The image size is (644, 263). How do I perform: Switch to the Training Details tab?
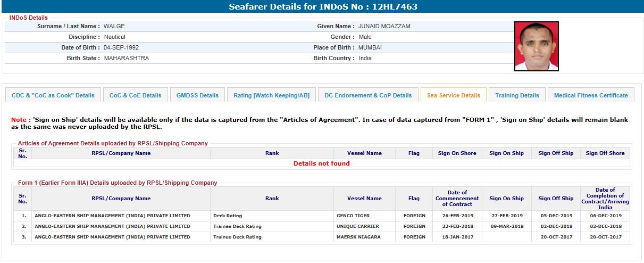[517, 95]
